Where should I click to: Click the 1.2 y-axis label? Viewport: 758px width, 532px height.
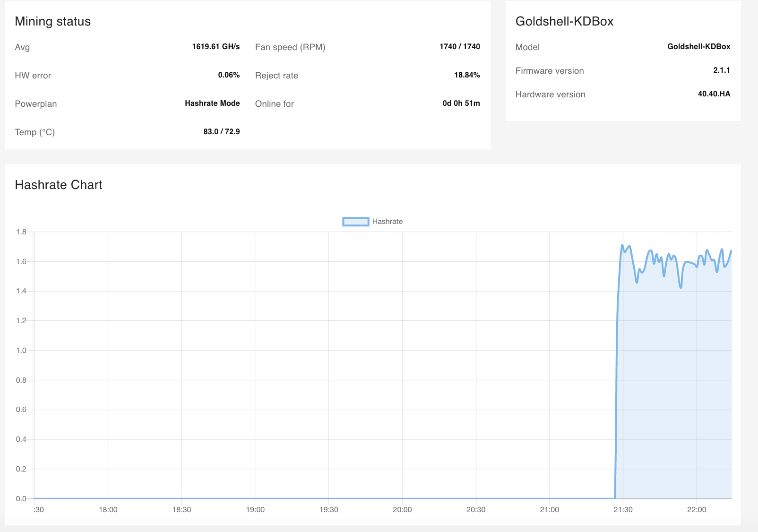21,321
